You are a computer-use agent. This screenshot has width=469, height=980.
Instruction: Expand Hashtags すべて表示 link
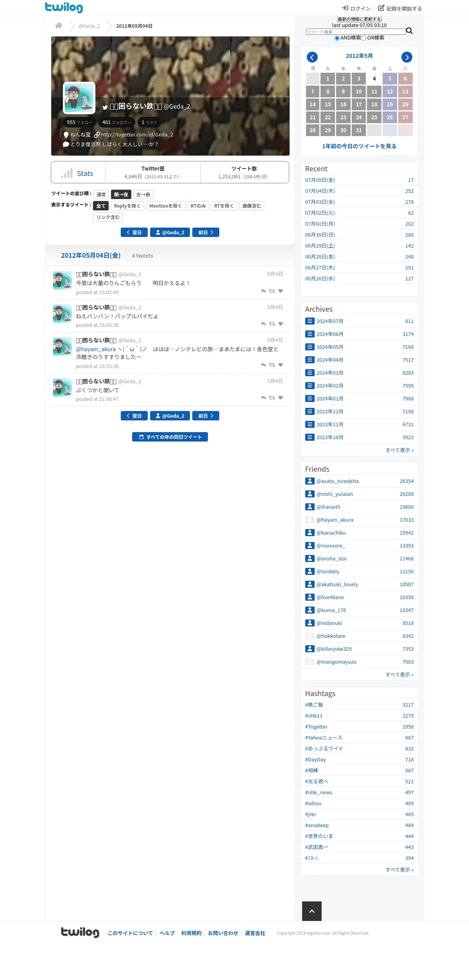(x=399, y=870)
